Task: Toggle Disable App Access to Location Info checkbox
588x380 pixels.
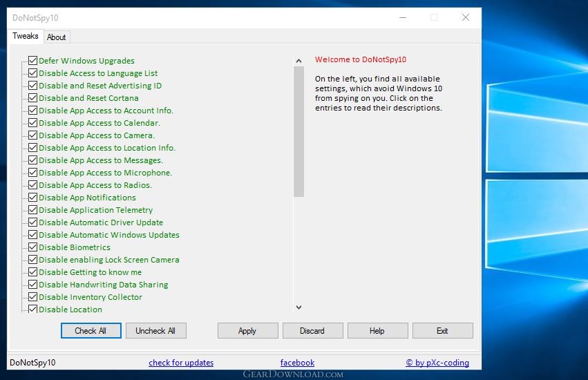Action: pos(33,147)
